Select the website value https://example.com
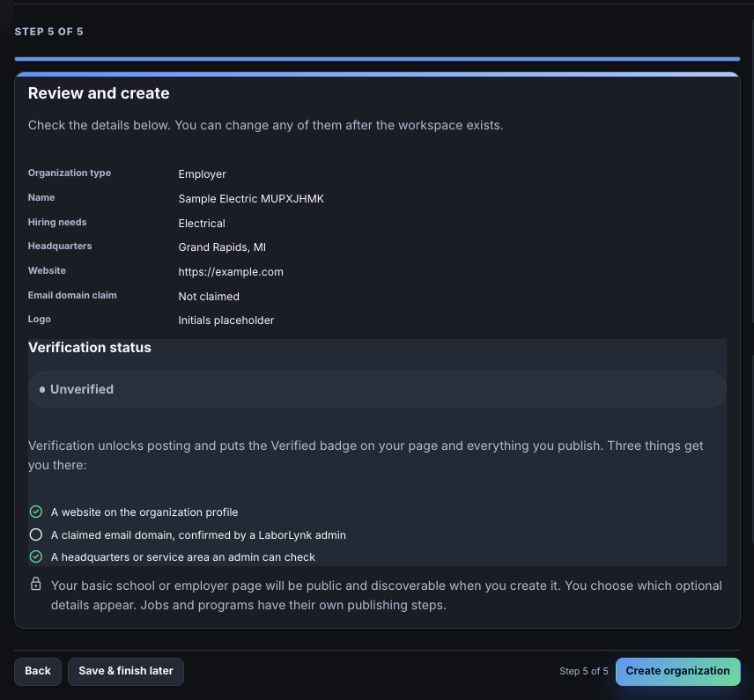754x700 pixels. (x=231, y=271)
